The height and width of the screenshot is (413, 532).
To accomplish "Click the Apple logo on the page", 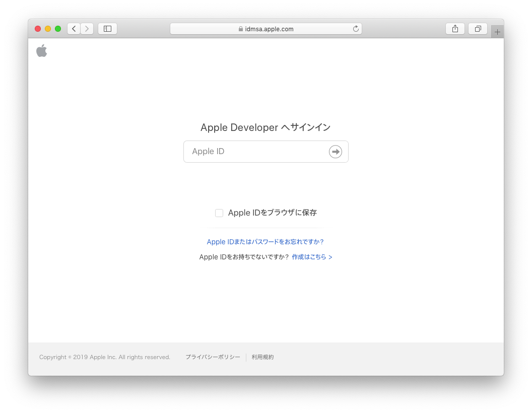I will click(x=42, y=51).
